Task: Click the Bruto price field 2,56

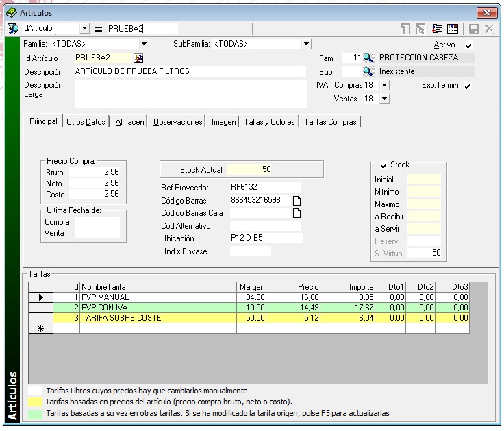Action: point(94,172)
